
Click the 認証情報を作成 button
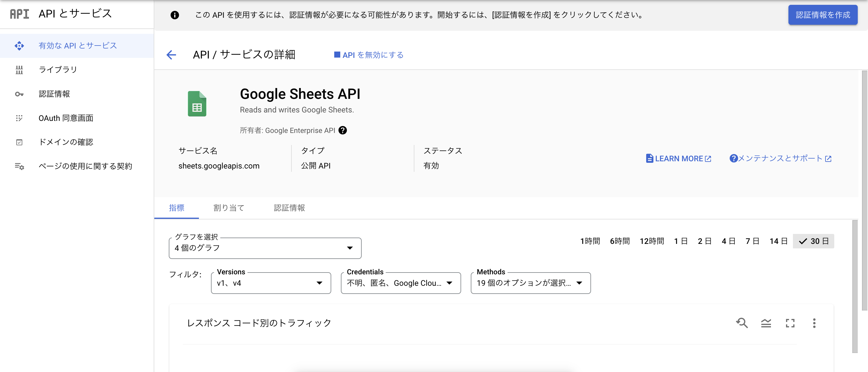(823, 15)
